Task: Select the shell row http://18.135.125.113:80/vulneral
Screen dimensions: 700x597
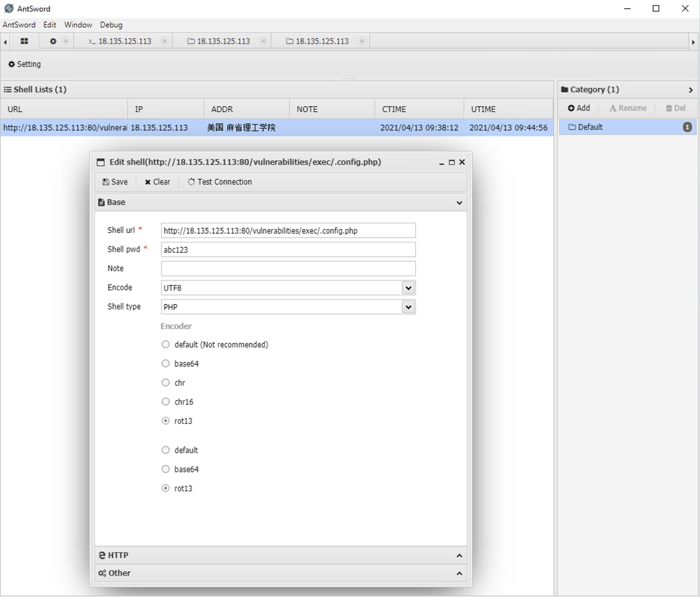Action: 277,128
